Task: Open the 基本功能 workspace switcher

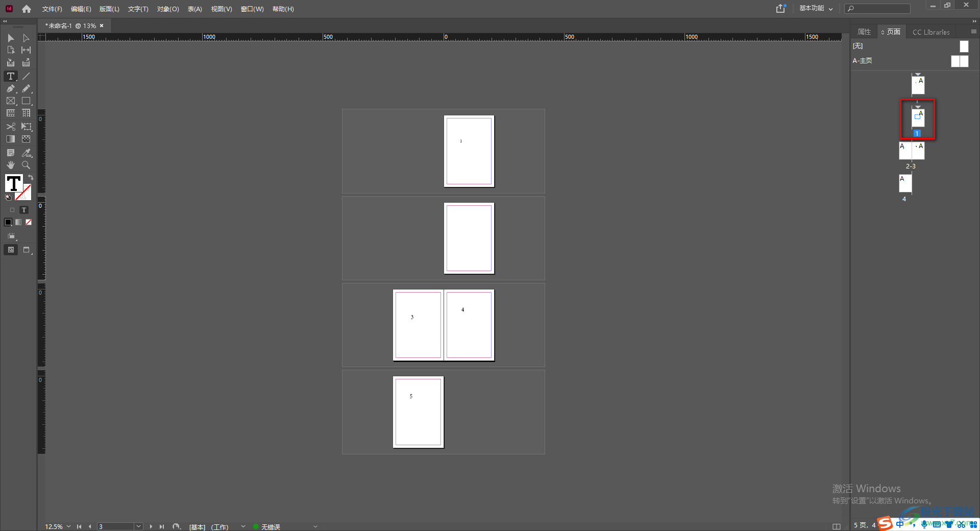Action: coord(816,9)
